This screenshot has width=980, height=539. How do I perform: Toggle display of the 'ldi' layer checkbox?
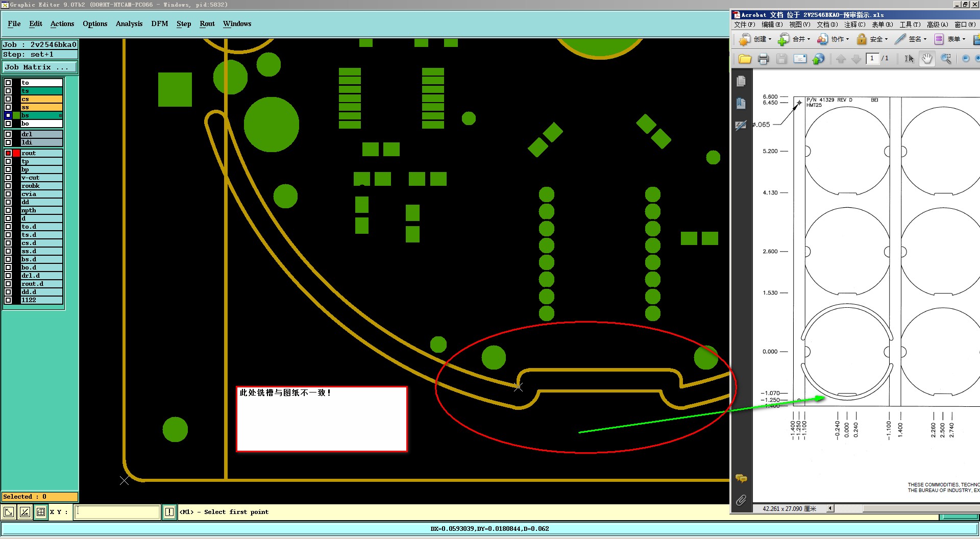coord(8,142)
